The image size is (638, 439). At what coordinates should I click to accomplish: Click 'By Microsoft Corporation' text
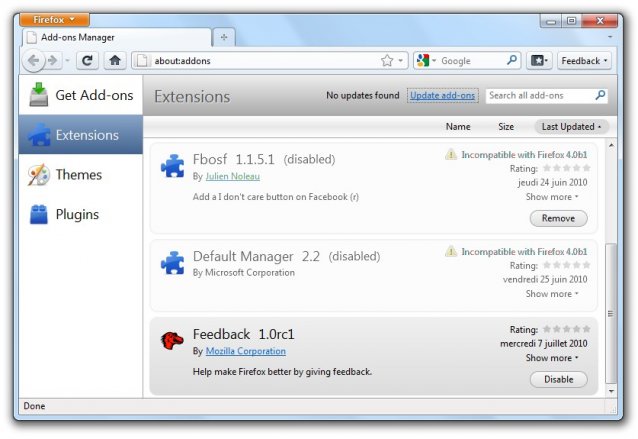pyautogui.click(x=244, y=273)
